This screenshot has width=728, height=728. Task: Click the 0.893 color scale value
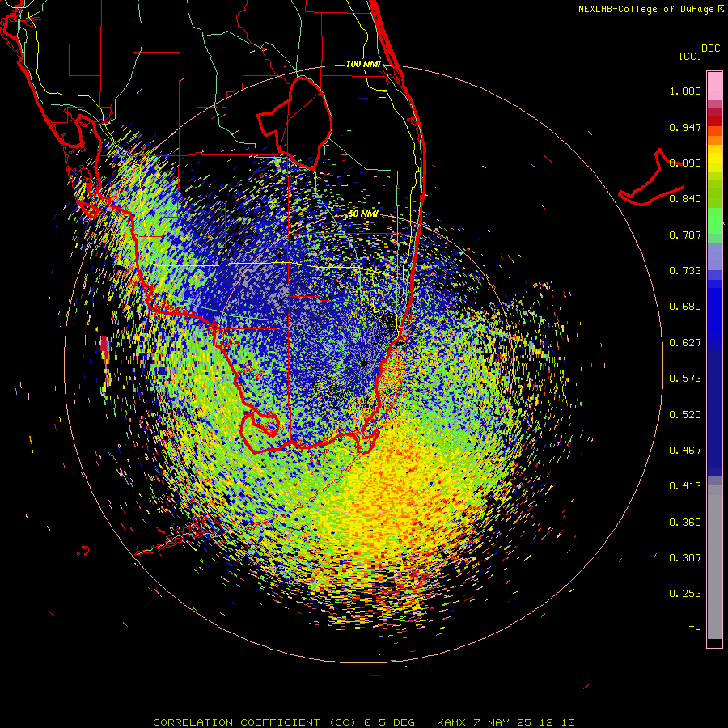pyautogui.click(x=685, y=163)
